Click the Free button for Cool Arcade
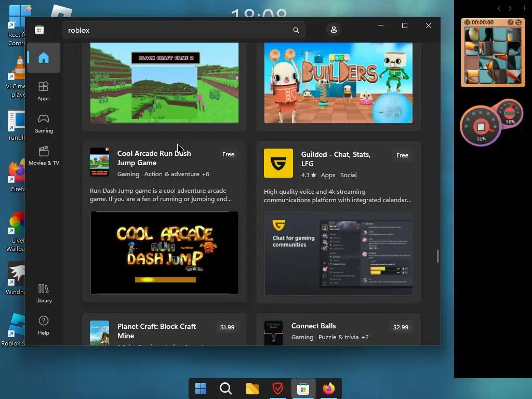This screenshot has width=532, height=399. pos(229,154)
